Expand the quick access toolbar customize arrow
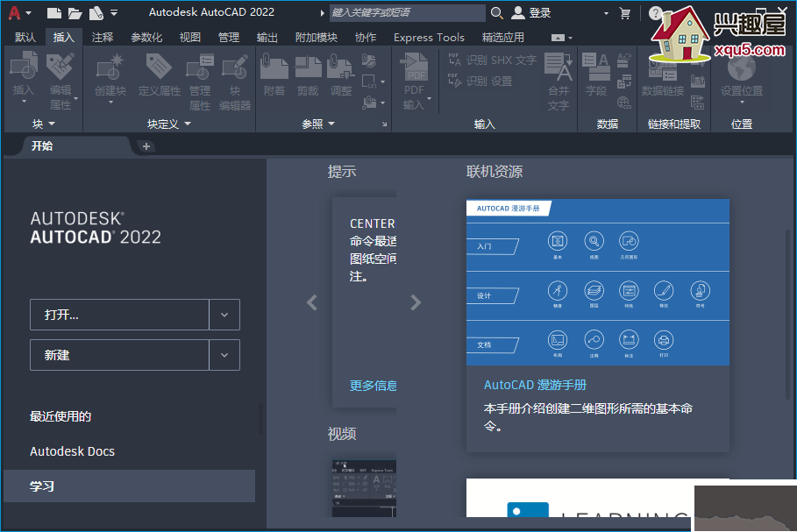The image size is (797, 532). point(114,12)
